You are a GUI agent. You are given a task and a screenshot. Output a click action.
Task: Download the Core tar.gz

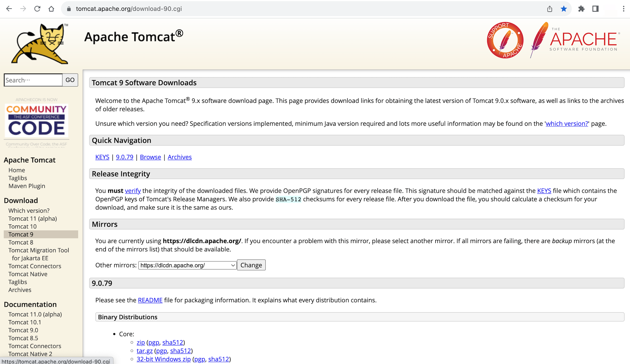[144, 351]
